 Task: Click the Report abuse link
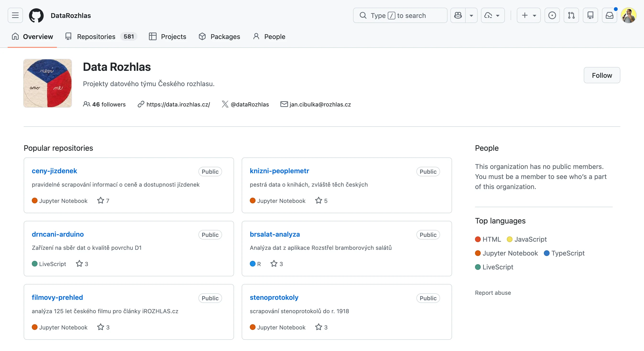coord(493,293)
